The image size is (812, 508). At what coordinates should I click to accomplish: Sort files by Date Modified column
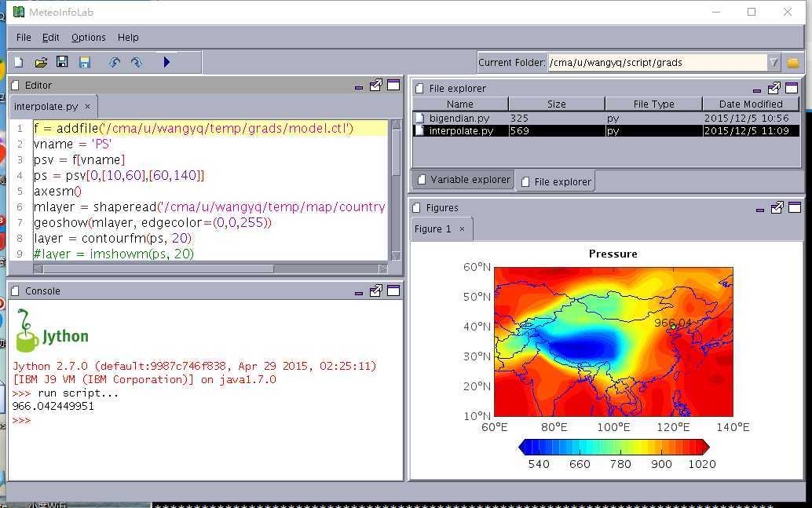pos(751,104)
